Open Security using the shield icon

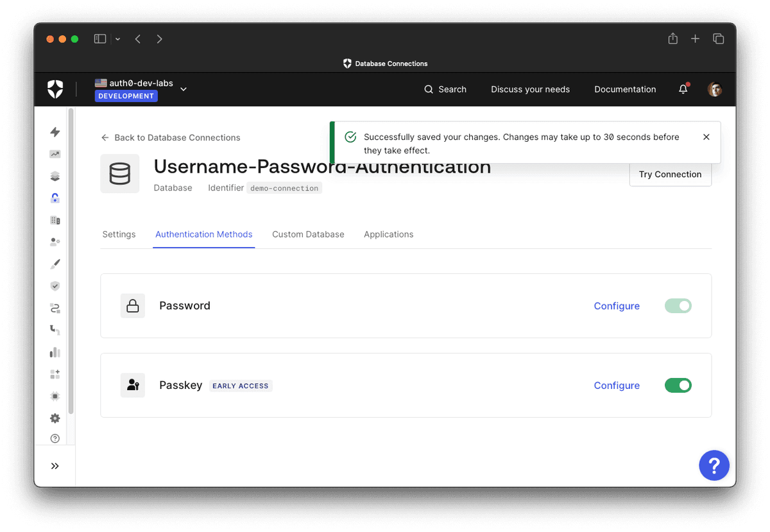(x=55, y=286)
